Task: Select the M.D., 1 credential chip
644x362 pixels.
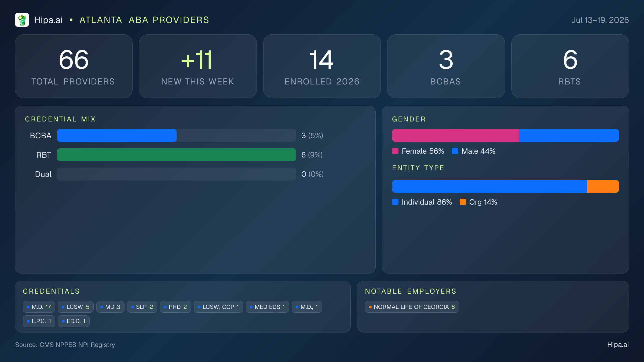Action: (307, 307)
